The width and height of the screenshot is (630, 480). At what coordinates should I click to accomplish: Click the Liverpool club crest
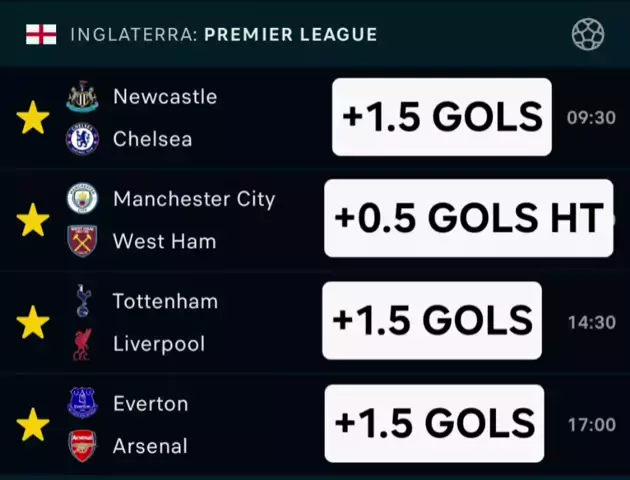[x=82, y=344]
